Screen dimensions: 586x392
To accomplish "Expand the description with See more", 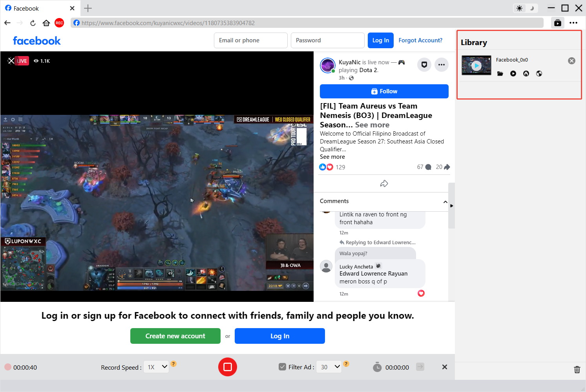I will pos(332,157).
